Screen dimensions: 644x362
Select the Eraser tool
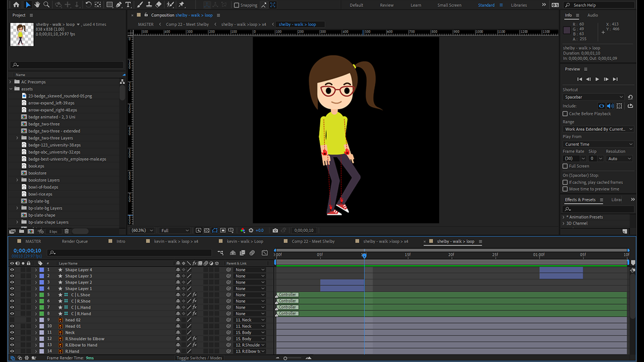point(158,5)
